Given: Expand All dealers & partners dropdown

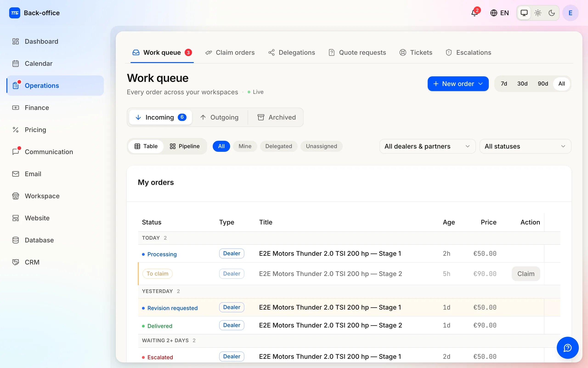Looking at the screenshot, I should [x=427, y=146].
